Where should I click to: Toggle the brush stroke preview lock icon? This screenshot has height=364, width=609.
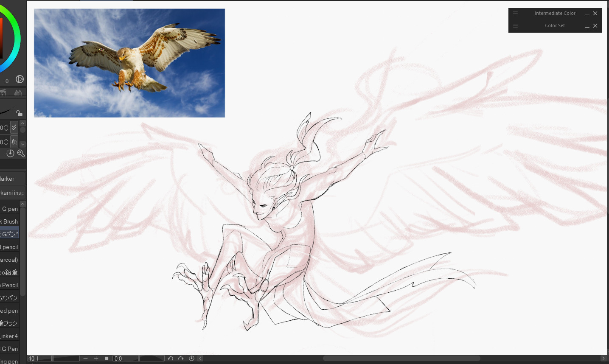(x=19, y=113)
